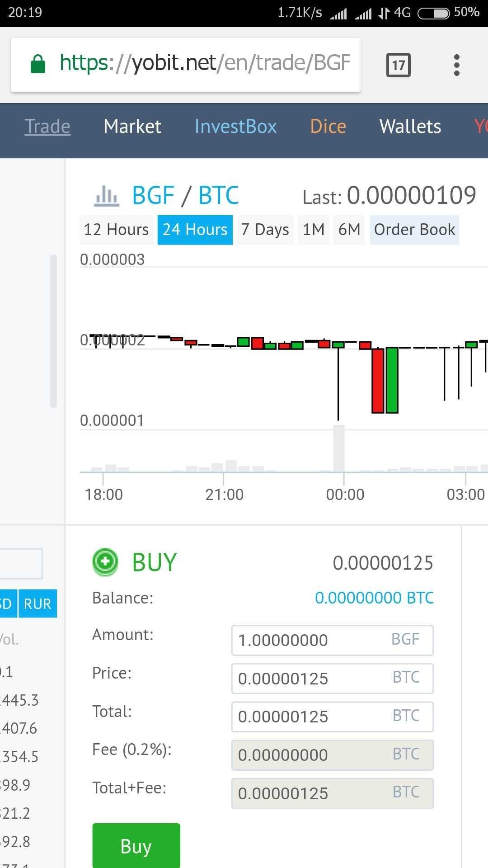Click the Total+Fee read-only field
This screenshot has width=488, height=868.
[x=332, y=793]
